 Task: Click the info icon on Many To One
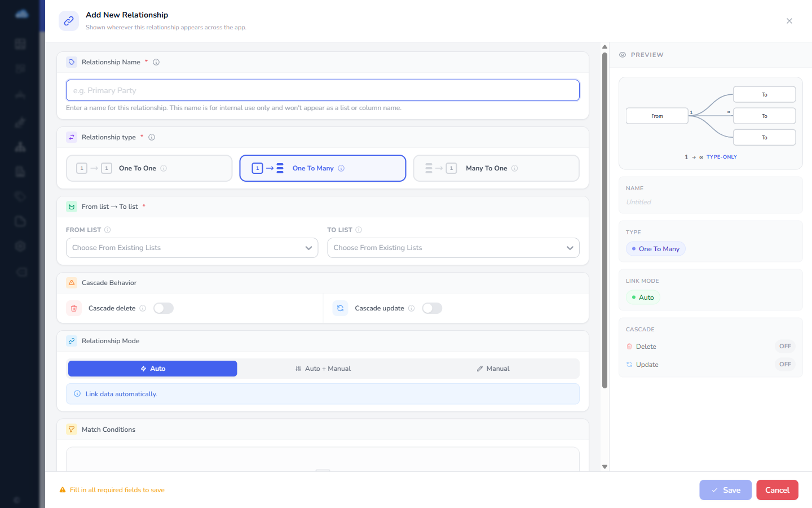click(514, 168)
